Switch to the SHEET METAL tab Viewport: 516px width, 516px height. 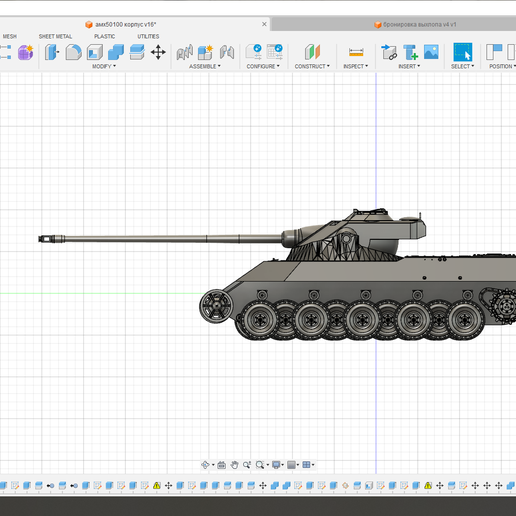pos(55,36)
